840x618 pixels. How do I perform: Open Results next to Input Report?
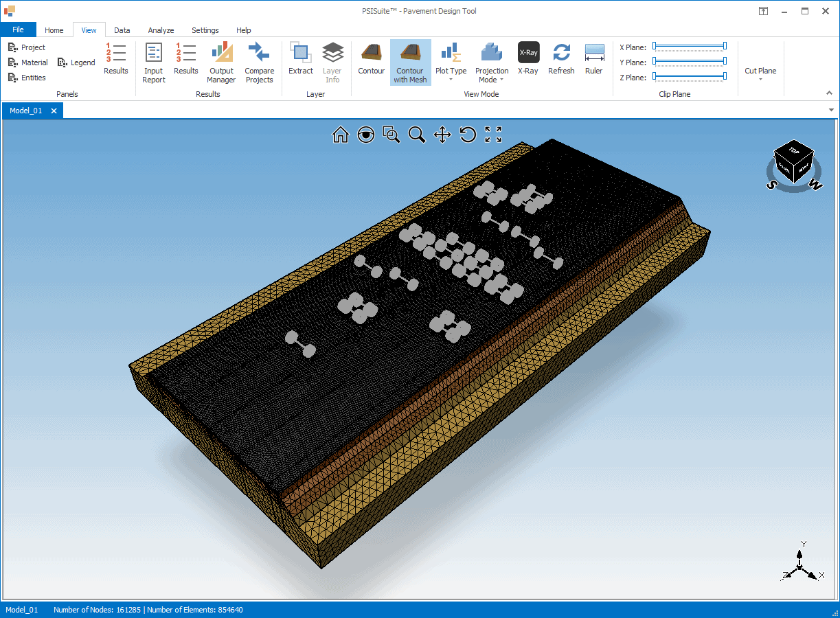186,59
